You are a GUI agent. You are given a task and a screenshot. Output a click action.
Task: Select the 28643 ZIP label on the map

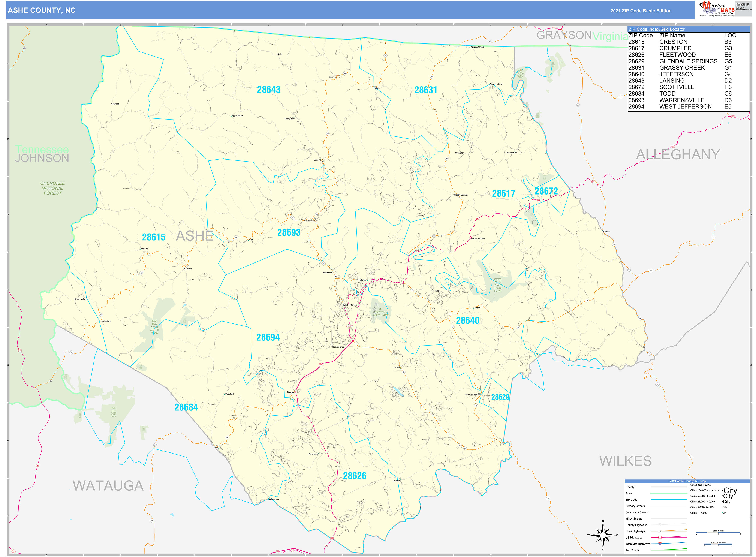269,90
